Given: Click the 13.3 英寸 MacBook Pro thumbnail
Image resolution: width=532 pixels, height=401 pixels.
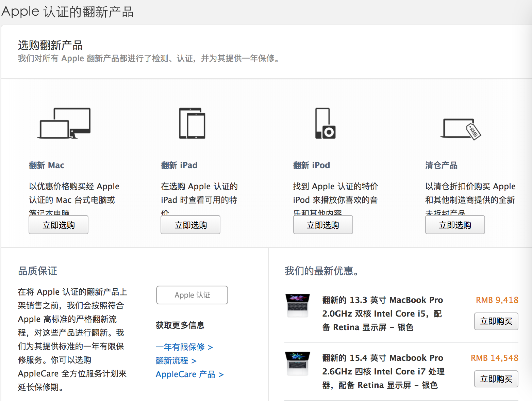Looking at the screenshot, I should pos(298,305).
